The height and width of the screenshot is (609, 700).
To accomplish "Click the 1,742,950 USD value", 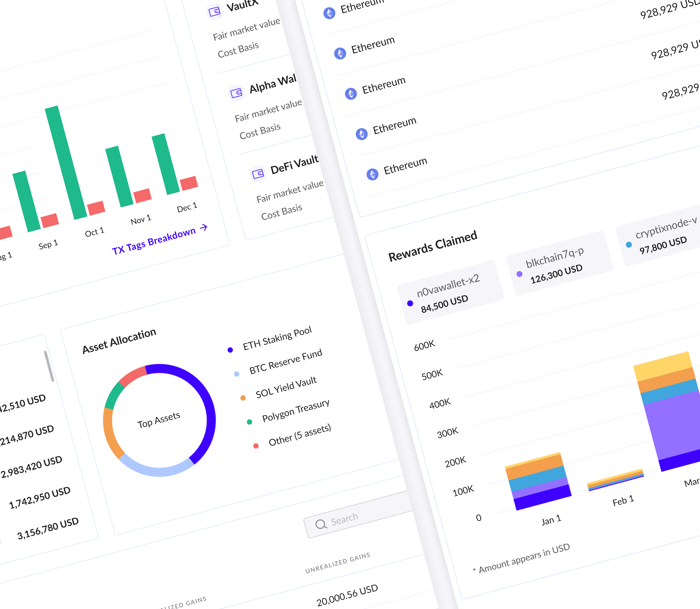I will click(x=40, y=498).
